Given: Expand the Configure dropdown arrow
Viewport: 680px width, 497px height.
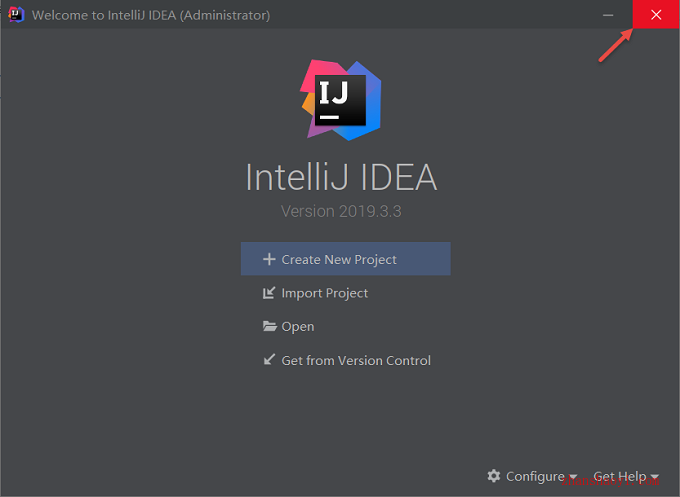Looking at the screenshot, I should point(573,477).
